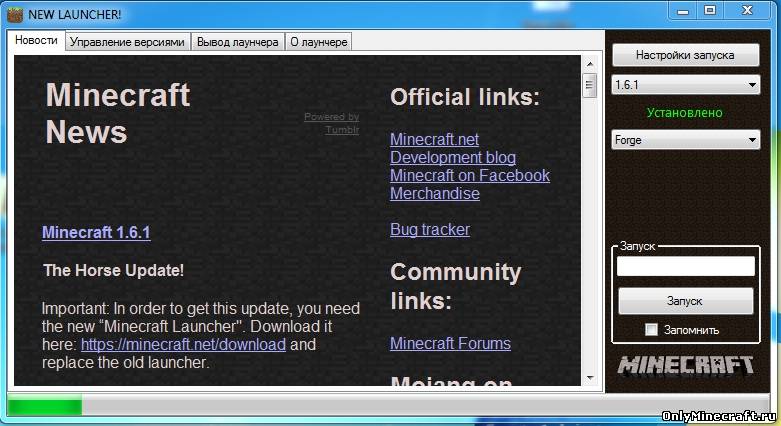Click the scrollbar down arrow in the news panel
The width and height of the screenshot is (781, 426).
coord(590,378)
